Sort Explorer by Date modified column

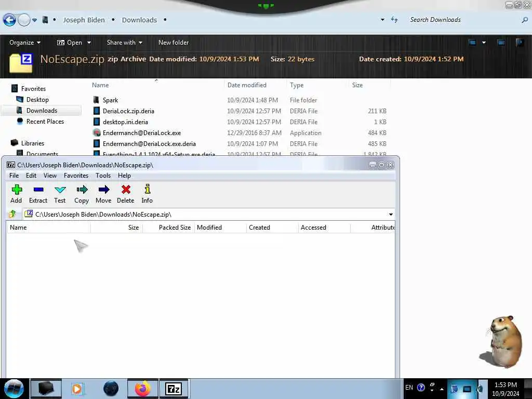pos(255,85)
